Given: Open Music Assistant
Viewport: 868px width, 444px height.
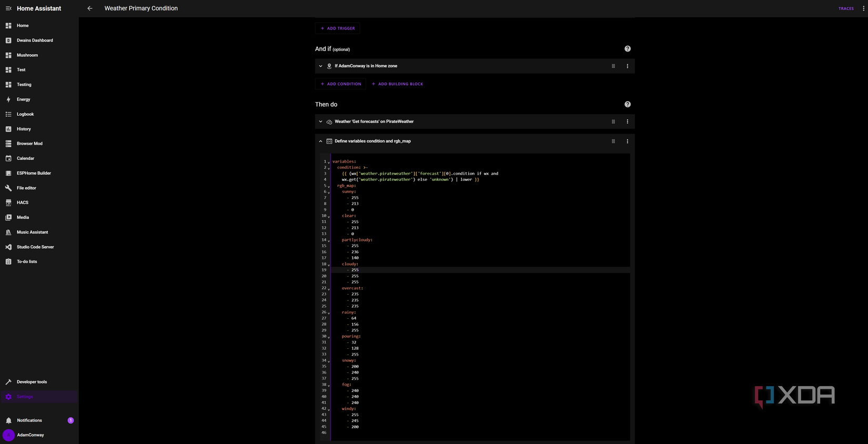Looking at the screenshot, I should pyautogui.click(x=39, y=232).
